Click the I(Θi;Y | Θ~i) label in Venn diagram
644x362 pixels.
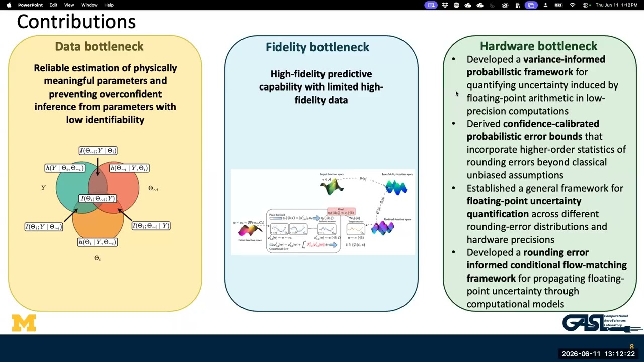pyautogui.click(x=44, y=227)
